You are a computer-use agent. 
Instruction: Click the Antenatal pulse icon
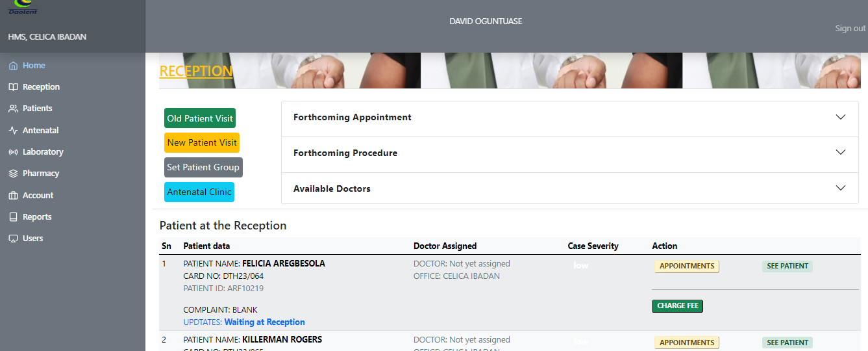pyautogui.click(x=13, y=131)
